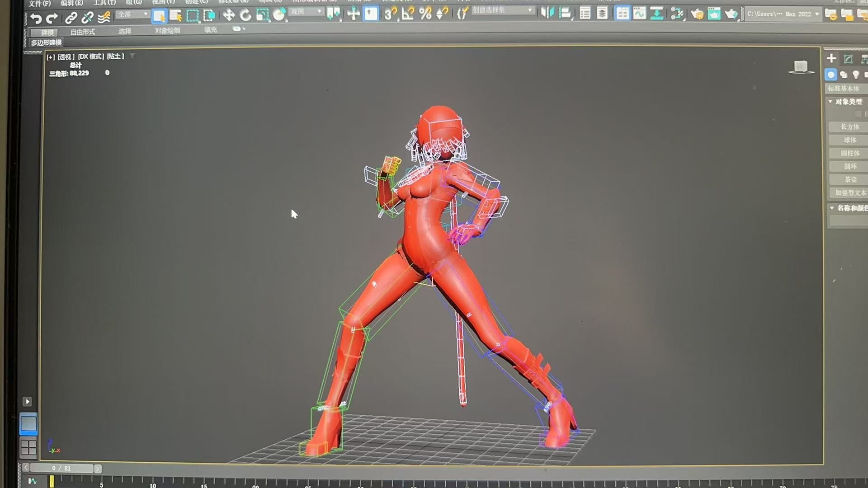Switch to the 对象绘制 ribbon tab
Image resolution: width=868 pixels, height=488 pixels.
[167, 30]
